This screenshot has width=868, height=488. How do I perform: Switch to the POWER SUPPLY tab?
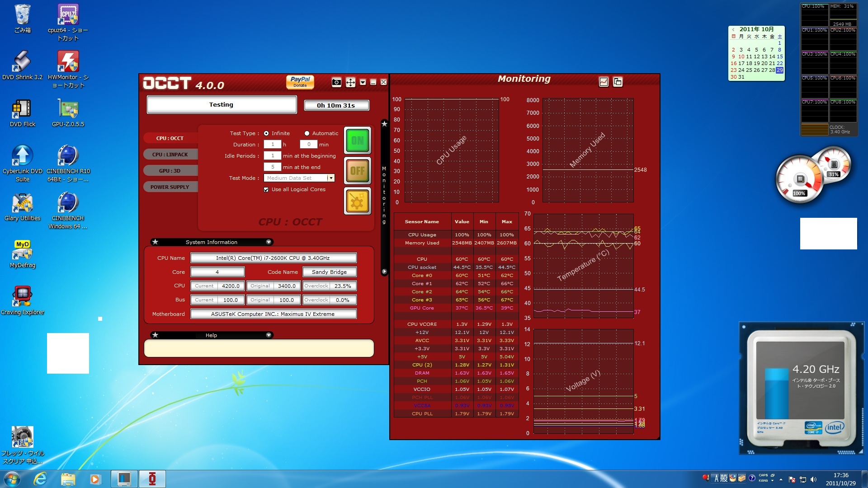click(x=170, y=187)
